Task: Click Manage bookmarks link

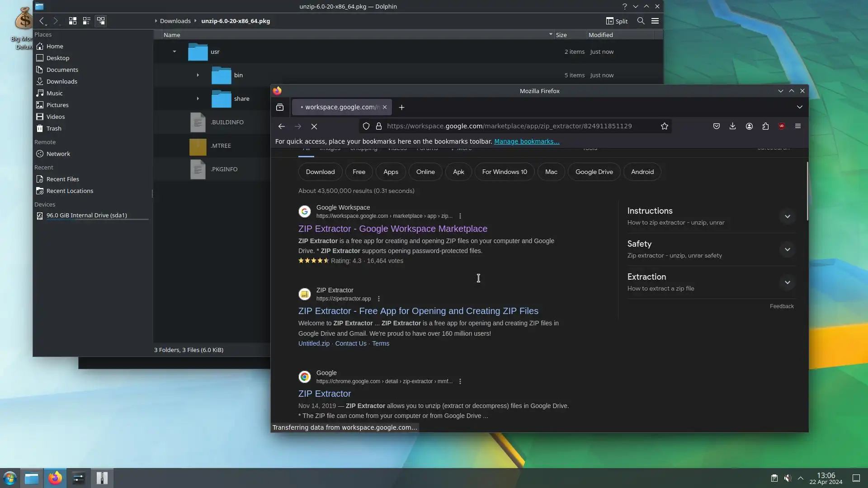Action: coord(527,141)
